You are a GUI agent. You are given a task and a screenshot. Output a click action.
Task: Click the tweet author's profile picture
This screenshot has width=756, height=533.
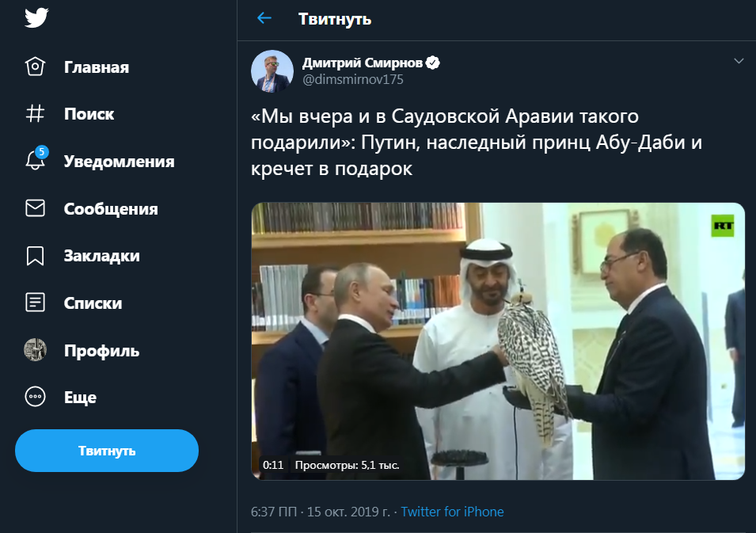click(x=273, y=70)
